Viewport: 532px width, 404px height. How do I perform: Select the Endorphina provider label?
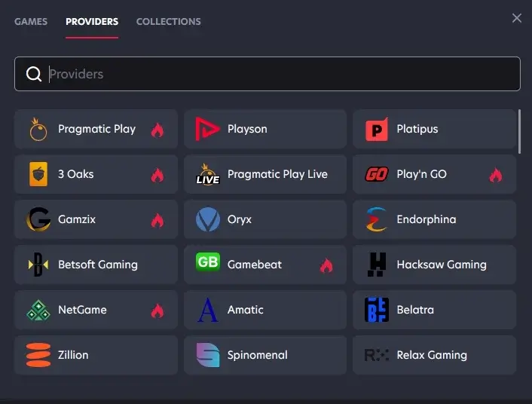[427, 219]
